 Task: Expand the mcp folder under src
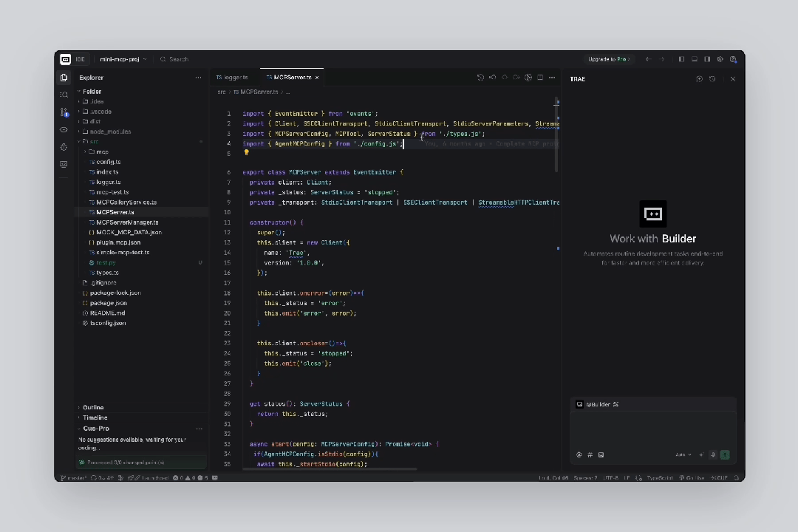(x=85, y=151)
